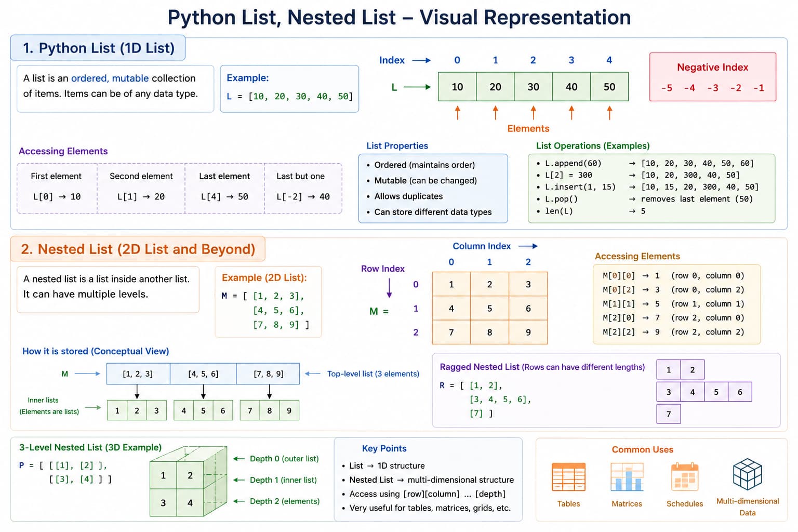Click the Schedules calendar icon
The height and width of the screenshot is (532, 798).
point(685,477)
